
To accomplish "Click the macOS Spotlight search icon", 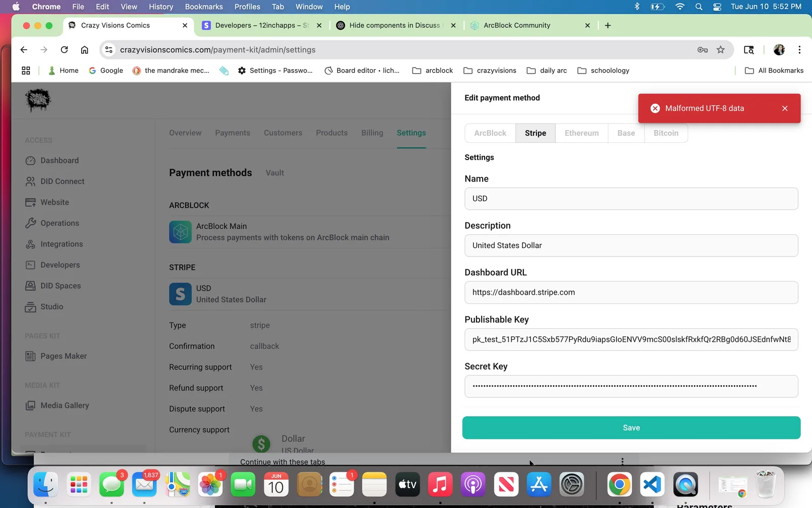I will [699, 7].
